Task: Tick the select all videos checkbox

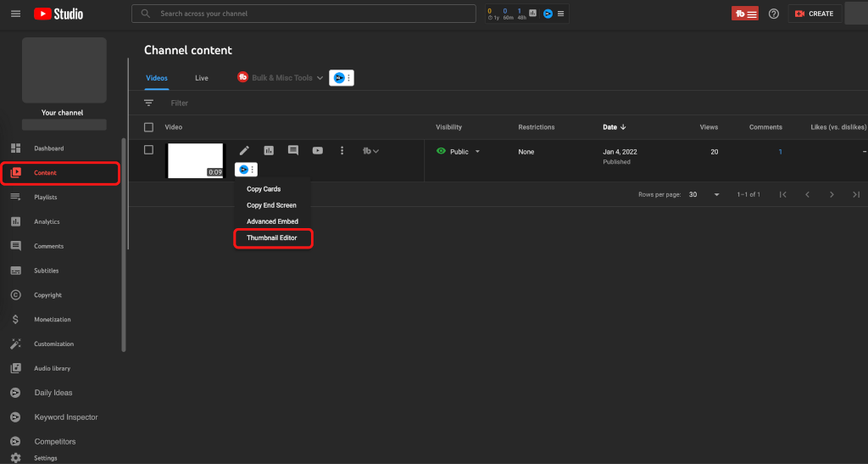Action: (149, 127)
